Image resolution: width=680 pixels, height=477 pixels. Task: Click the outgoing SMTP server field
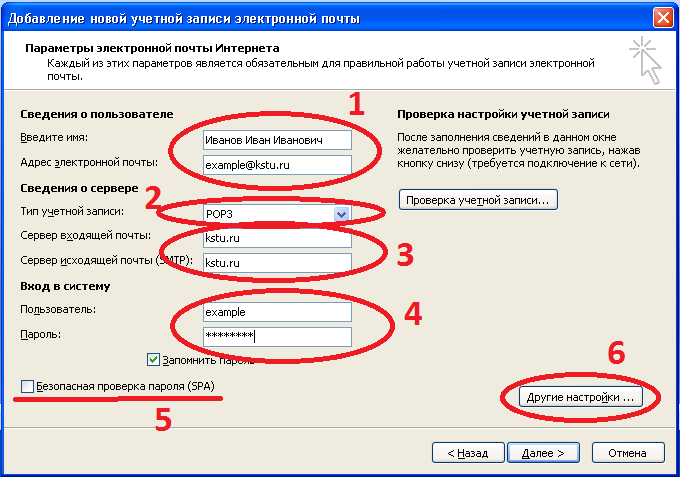pos(275,262)
